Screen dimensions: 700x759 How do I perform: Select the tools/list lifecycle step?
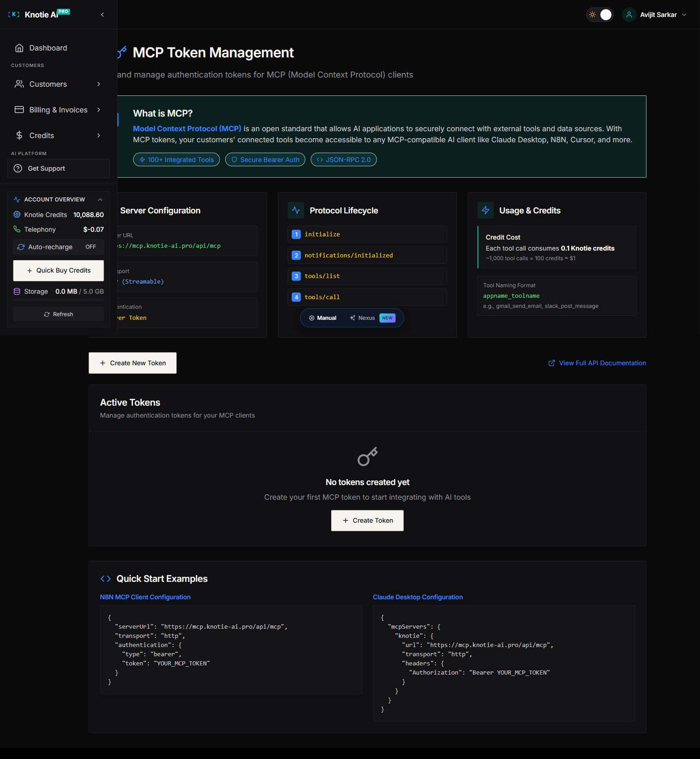(x=367, y=276)
